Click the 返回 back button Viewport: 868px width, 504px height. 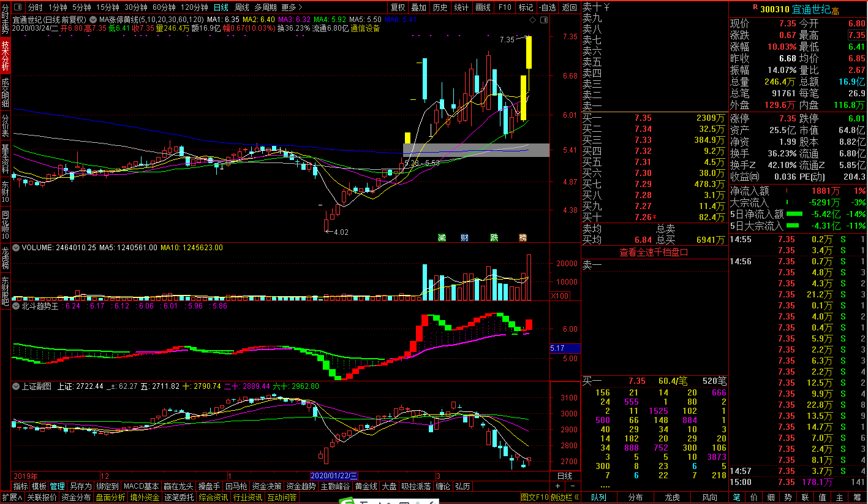(570, 7)
